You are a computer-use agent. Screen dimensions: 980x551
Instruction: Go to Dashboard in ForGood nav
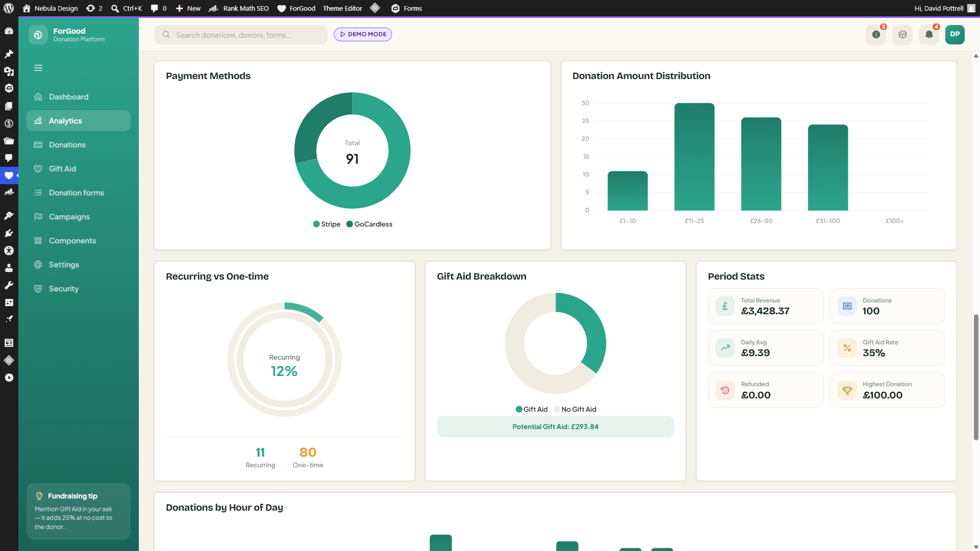click(x=79, y=97)
